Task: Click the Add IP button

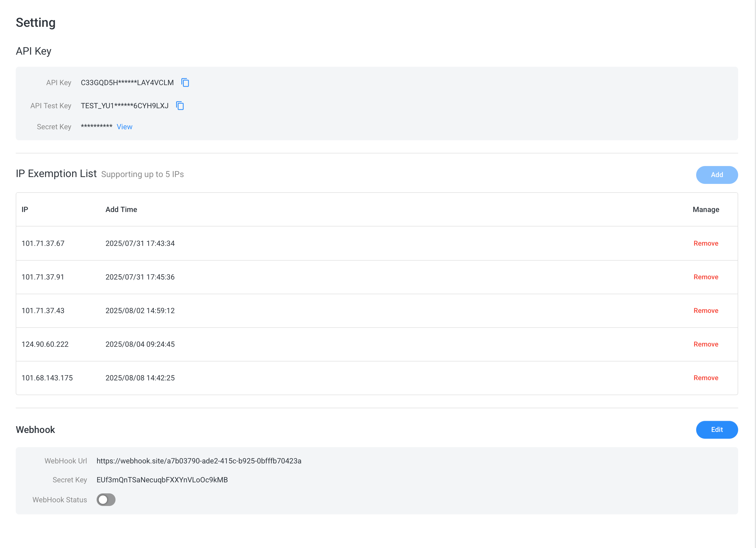Action: pyautogui.click(x=716, y=175)
